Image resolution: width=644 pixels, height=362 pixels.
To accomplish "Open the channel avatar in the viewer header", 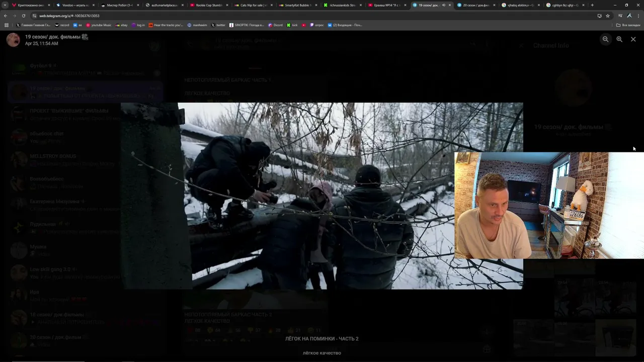I will point(13,40).
